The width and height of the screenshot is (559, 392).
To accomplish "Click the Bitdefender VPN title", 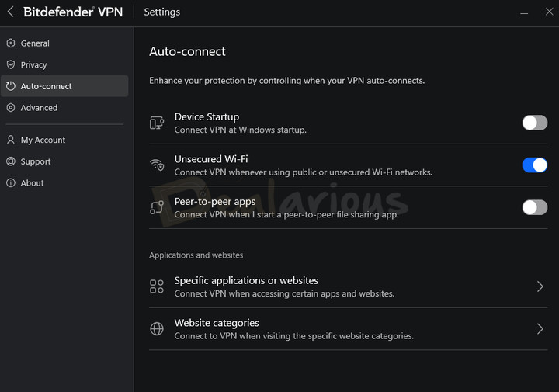I will click(73, 12).
